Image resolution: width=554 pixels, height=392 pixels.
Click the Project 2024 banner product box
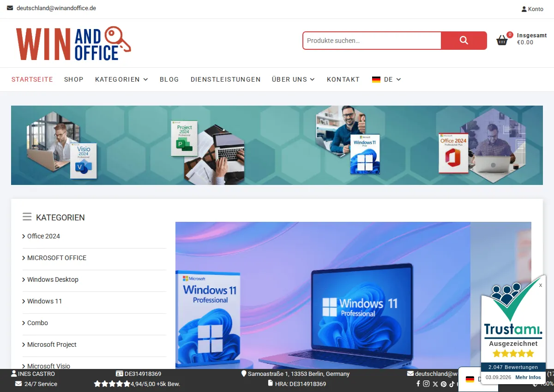click(184, 138)
